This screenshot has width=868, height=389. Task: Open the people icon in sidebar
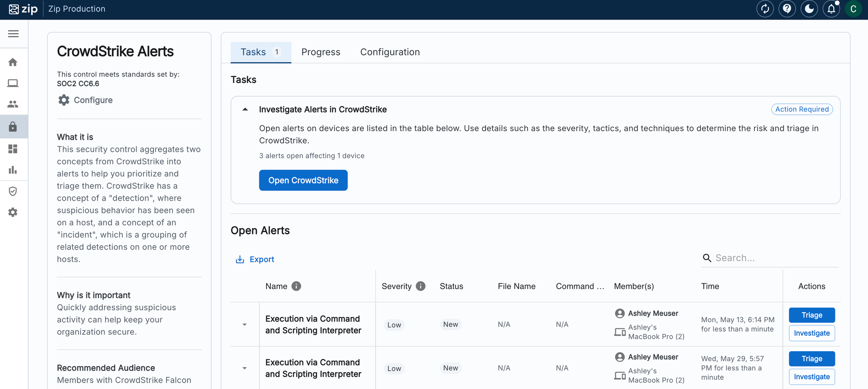(x=13, y=104)
